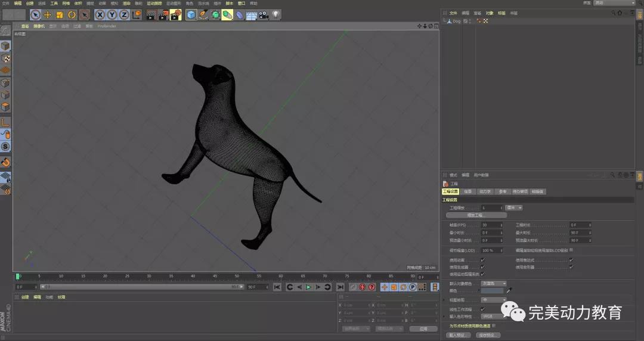Click the light bulb icon to add a light
Screen dimensions: 644x341
pyautogui.click(x=276, y=14)
